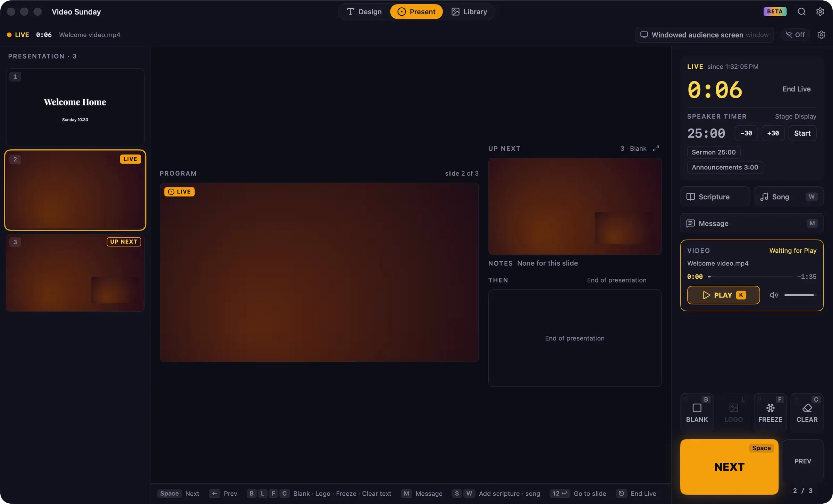The height and width of the screenshot is (504, 833).
Task: Subtract 30 seconds from speaker timer
Action: click(746, 133)
